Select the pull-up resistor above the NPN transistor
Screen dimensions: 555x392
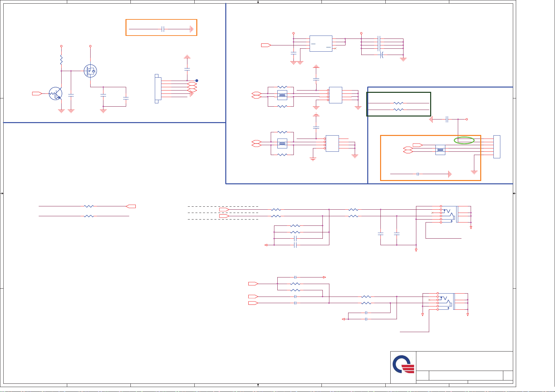pyautogui.click(x=61, y=60)
